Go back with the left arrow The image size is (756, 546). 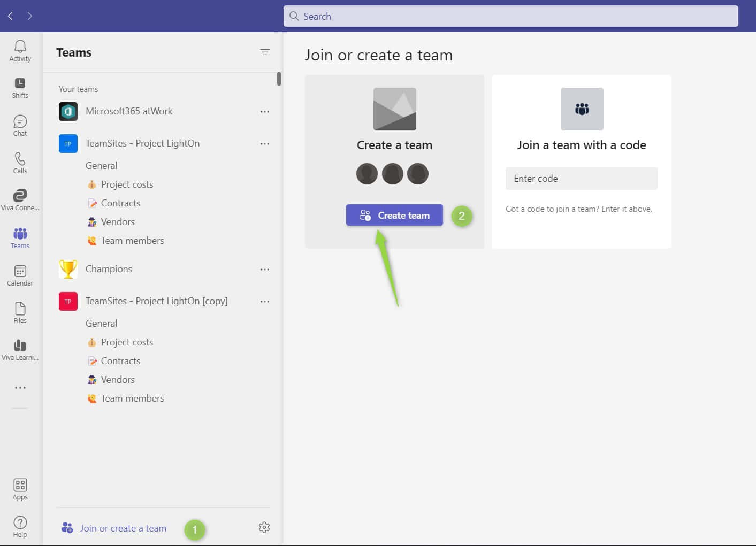[10, 16]
